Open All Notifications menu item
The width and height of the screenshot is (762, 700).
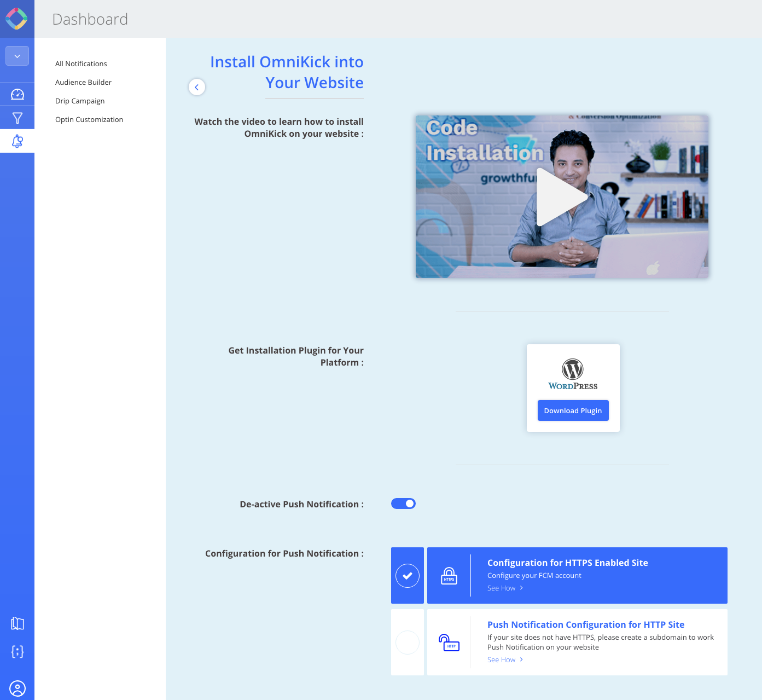(x=81, y=63)
